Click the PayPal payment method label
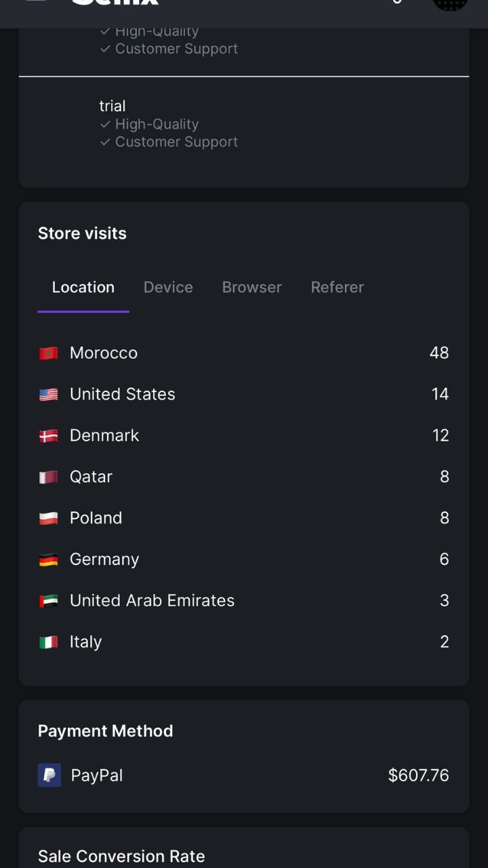The height and width of the screenshot is (868, 488). tap(97, 776)
